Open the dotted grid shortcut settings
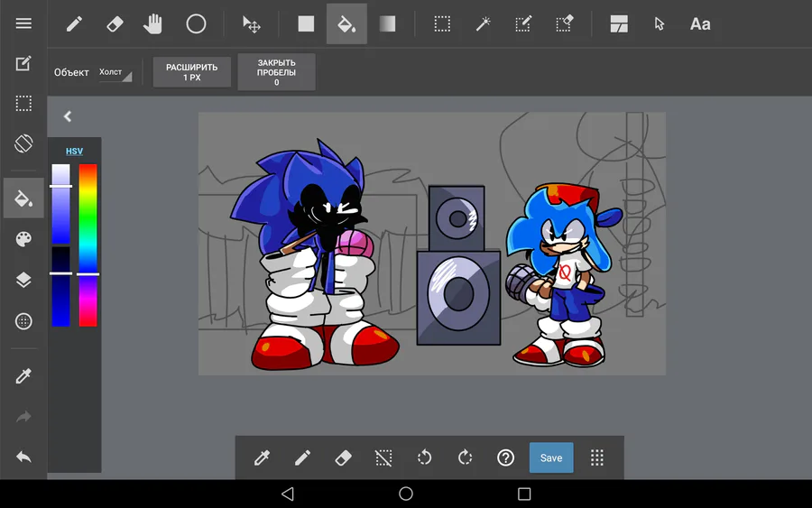812x508 pixels. pos(597,457)
